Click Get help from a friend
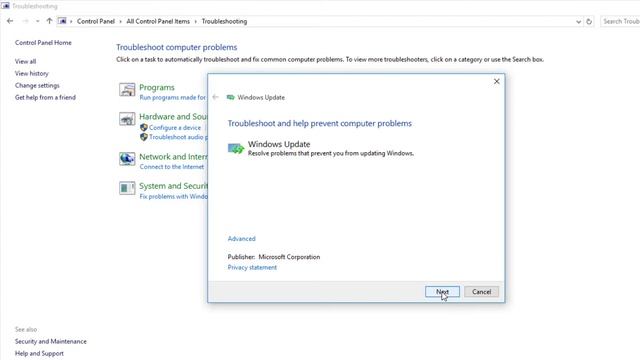The height and width of the screenshot is (360, 640). pyautogui.click(x=45, y=97)
